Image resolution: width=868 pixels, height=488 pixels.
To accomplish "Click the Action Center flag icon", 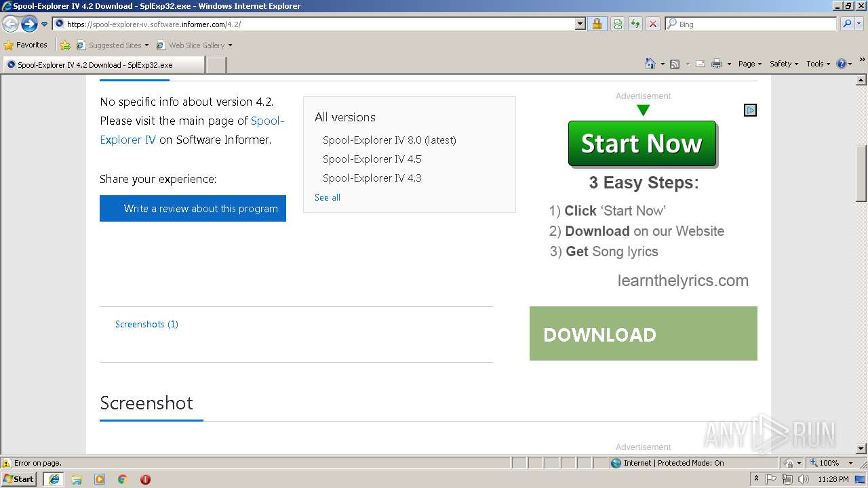I will (x=771, y=479).
